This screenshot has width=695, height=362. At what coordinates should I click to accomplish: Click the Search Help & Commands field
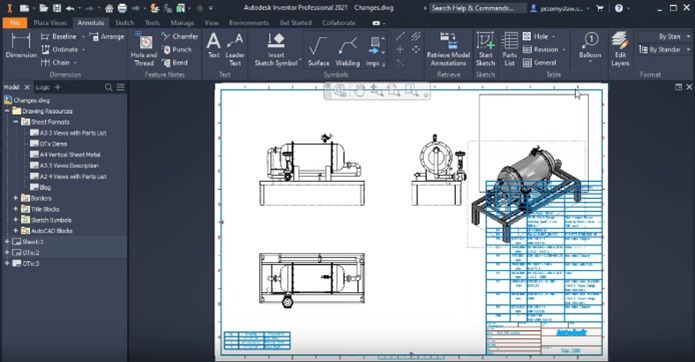[478, 8]
